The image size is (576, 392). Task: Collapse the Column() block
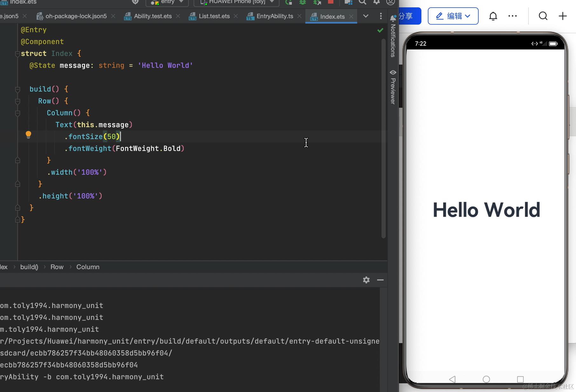pyautogui.click(x=17, y=113)
